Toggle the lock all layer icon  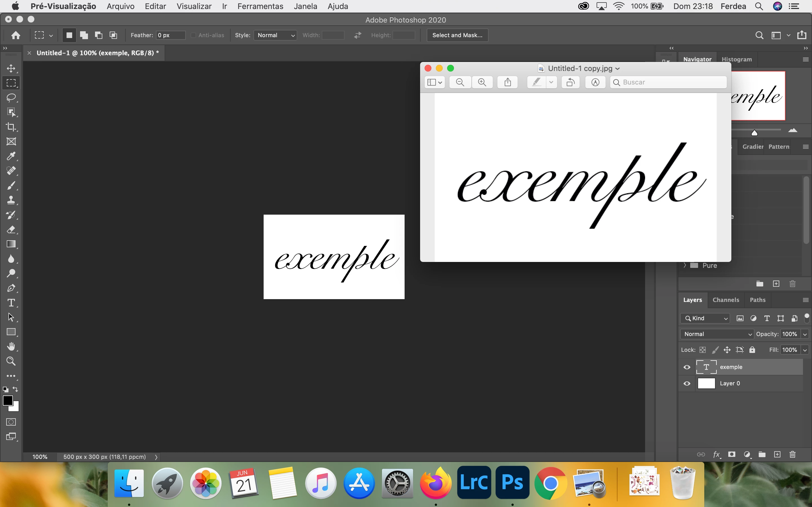pos(752,350)
